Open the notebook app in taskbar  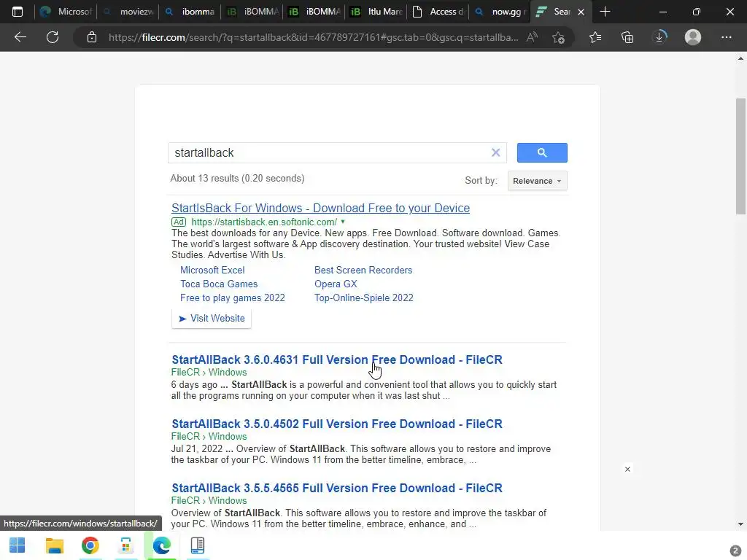click(x=197, y=545)
